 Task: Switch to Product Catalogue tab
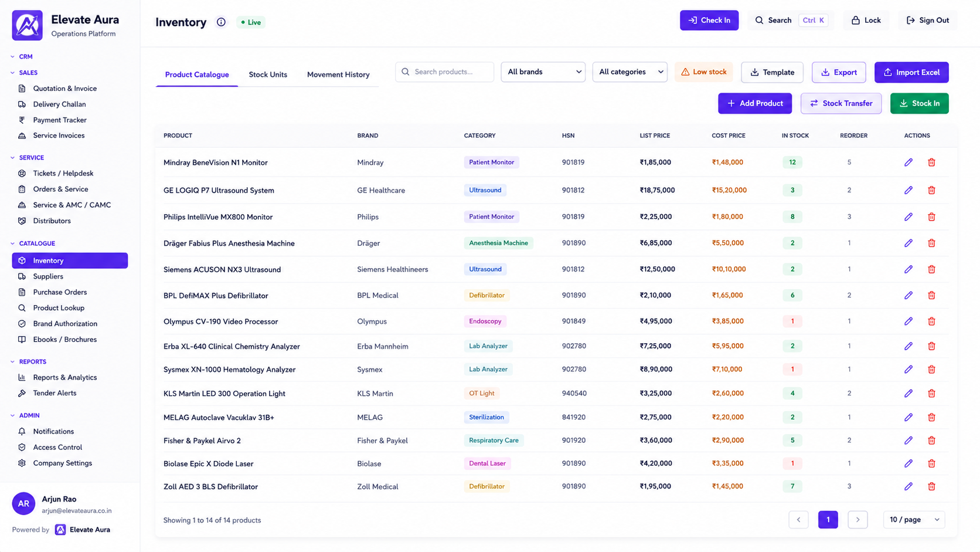(197, 74)
